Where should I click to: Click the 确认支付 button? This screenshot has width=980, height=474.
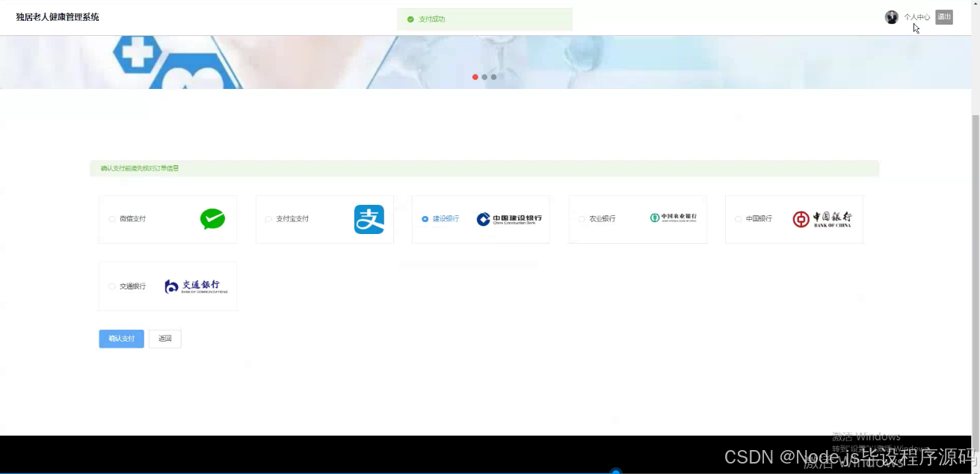click(x=121, y=339)
